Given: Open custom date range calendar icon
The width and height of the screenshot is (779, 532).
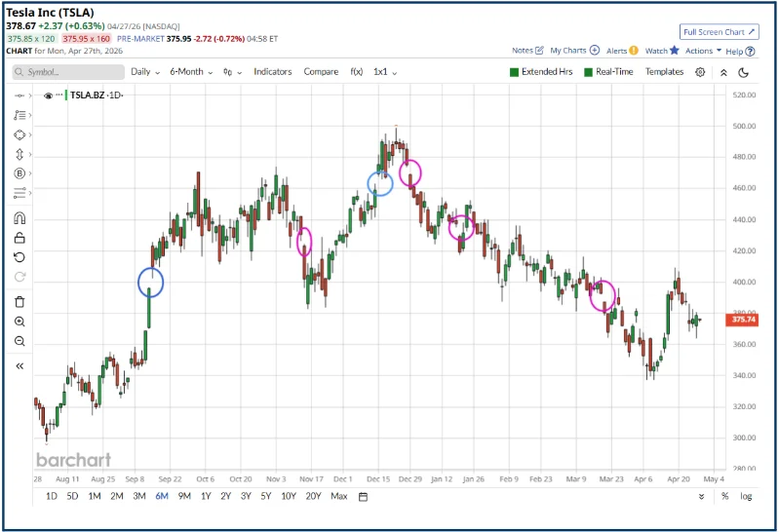Looking at the screenshot, I should pos(363,497).
